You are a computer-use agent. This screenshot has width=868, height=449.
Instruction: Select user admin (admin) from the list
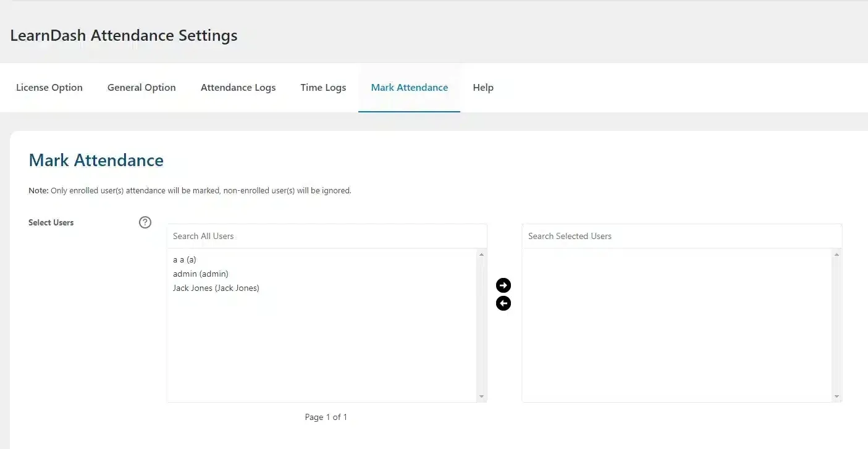(200, 274)
